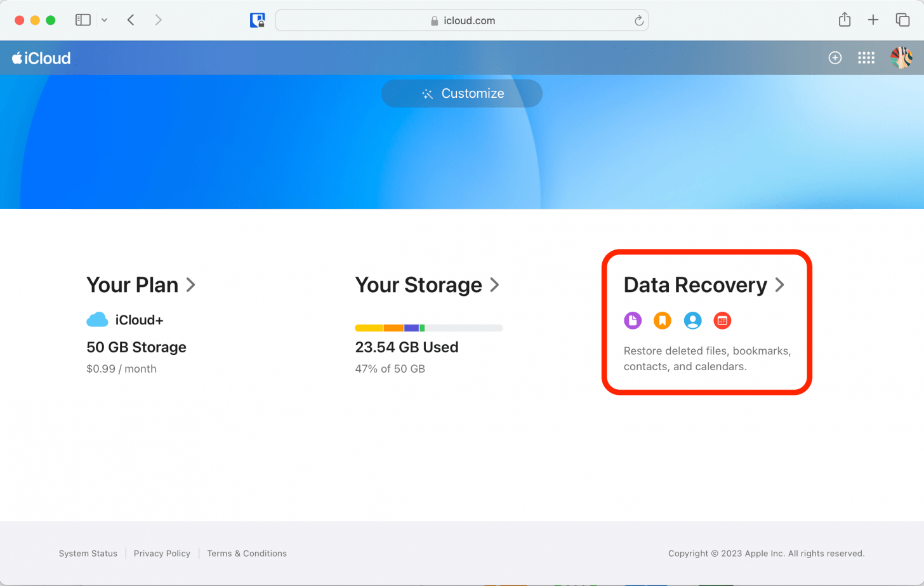Select the red Calendars recovery icon
Screen dimensions: 924x586
click(x=722, y=321)
